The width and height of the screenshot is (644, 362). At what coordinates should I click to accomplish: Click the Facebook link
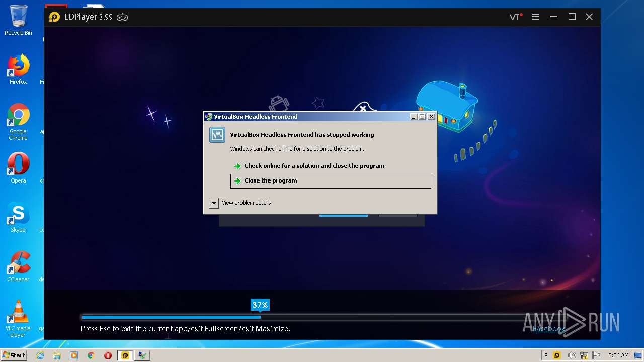pos(549,329)
